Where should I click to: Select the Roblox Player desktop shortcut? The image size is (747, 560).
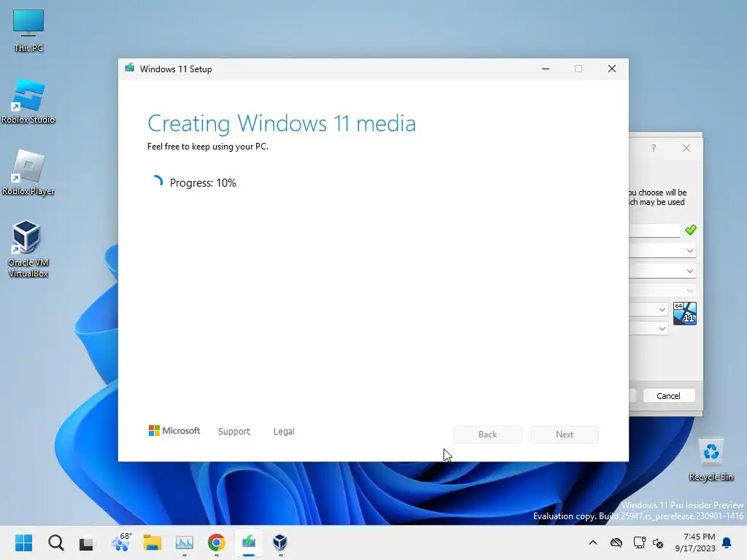click(x=28, y=173)
